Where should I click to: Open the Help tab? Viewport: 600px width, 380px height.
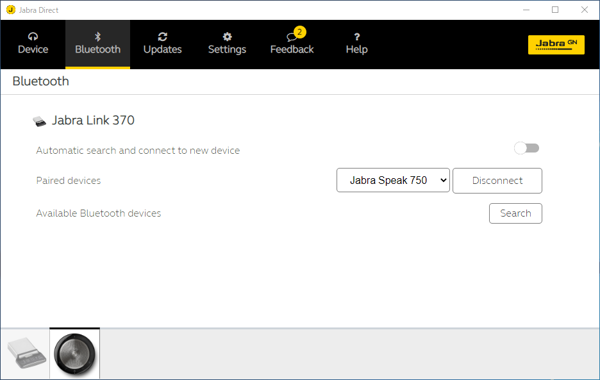(357, 44)
